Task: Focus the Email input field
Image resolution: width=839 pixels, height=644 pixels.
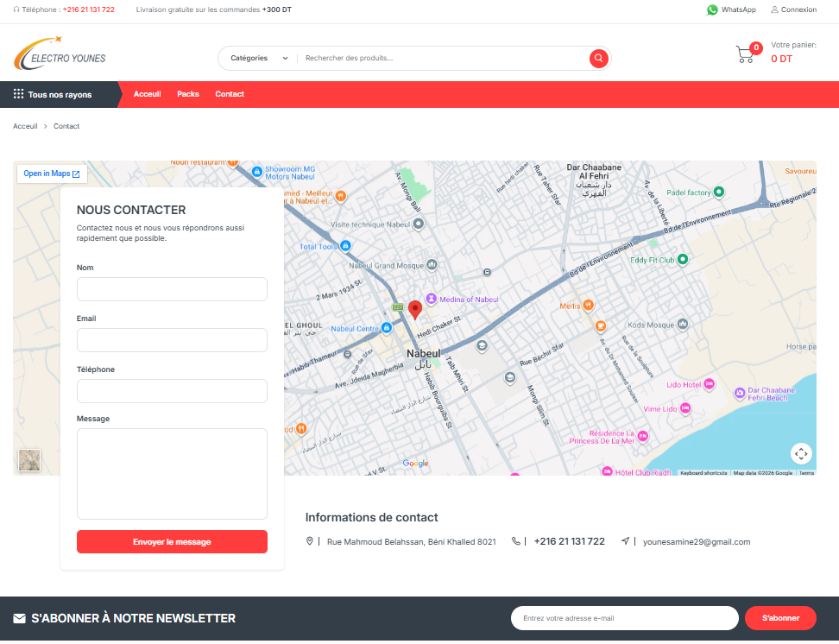Action: click(172, 340)
